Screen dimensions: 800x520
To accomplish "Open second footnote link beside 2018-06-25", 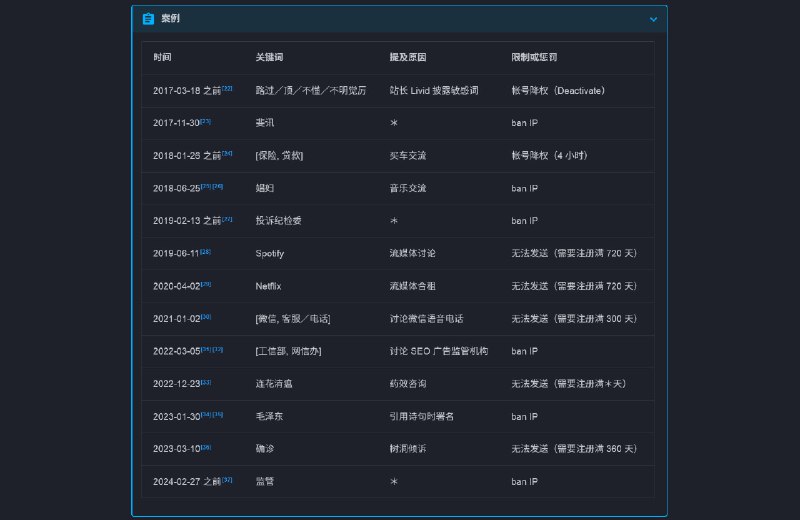I will click(217, 186).
